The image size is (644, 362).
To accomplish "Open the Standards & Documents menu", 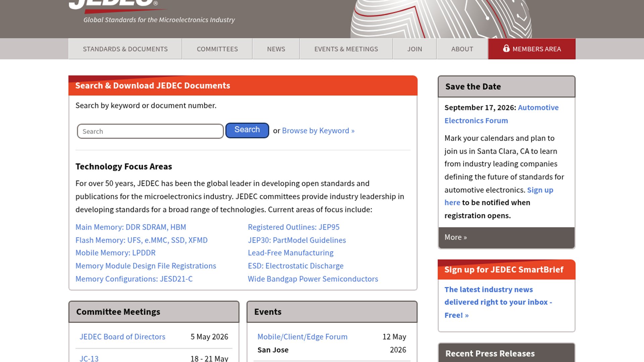I will pyautogui.click(x=125, y=49).
